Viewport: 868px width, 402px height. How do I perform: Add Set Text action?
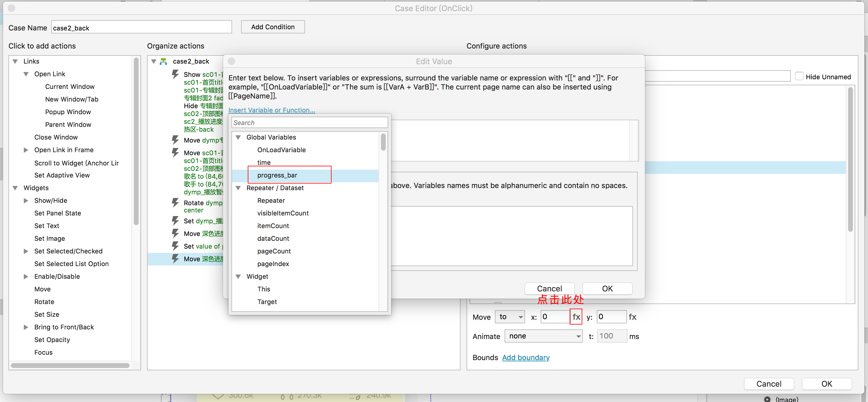[x=46, y=226]
